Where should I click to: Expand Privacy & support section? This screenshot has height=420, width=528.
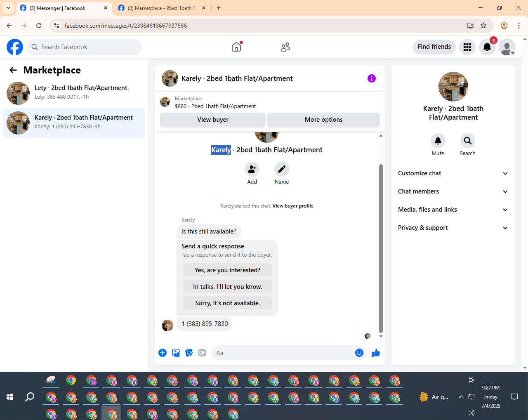pos(453,228)
